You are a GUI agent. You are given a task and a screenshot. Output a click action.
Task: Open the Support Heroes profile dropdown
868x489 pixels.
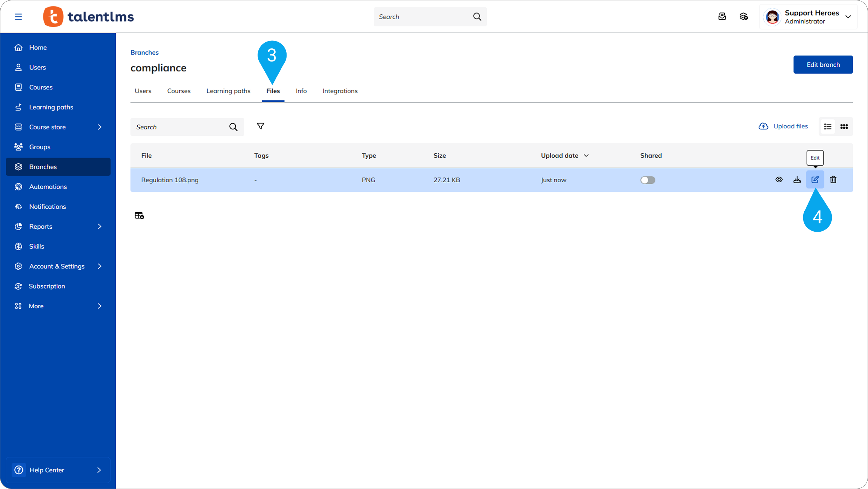848,17
